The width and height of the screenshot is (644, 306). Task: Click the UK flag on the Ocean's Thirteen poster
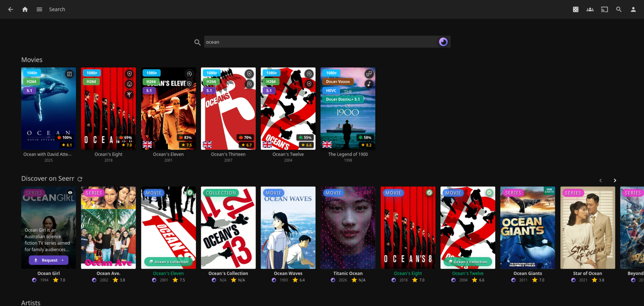207,144
